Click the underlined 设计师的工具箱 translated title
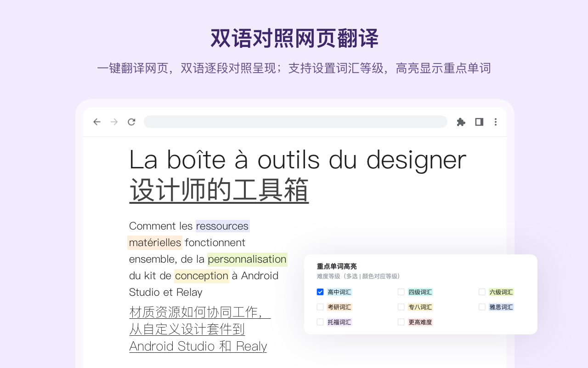Screen dimensions: 588x368 point(219,189)
